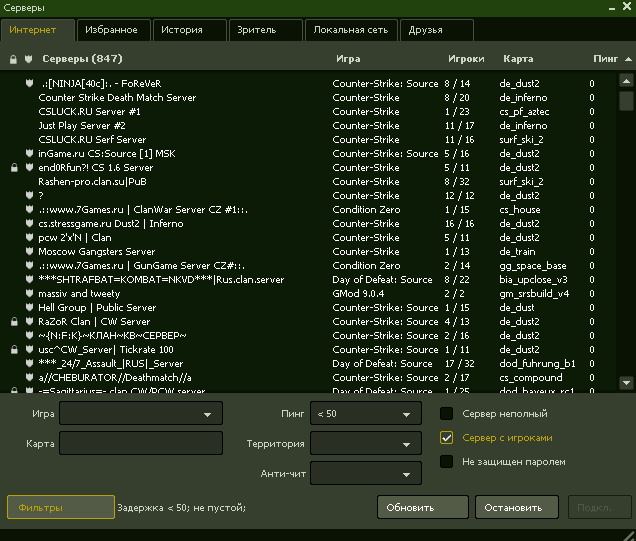Image resolution: width=636 pixels, height=541 pixels.
Task: Click 'cs_pf_aztec' map cell
Action: pos(524,112)
